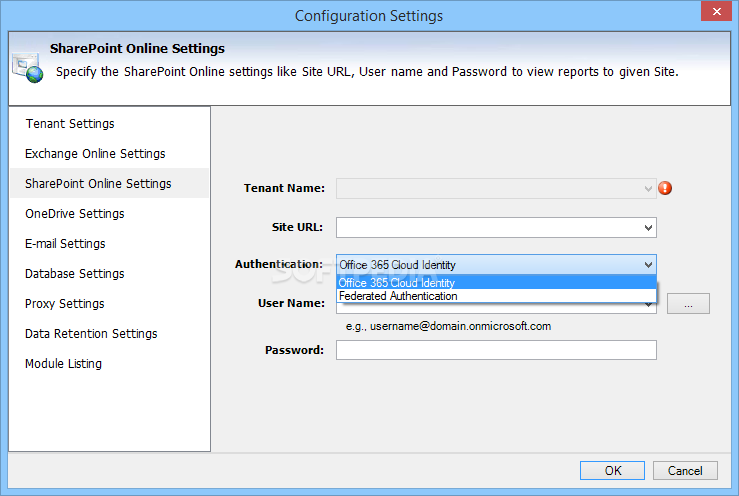This screenshot has height=496, width=739.
Task: Click the SharePoint globe icon in header
Action: pyautogui.click(x=27, y=68)
